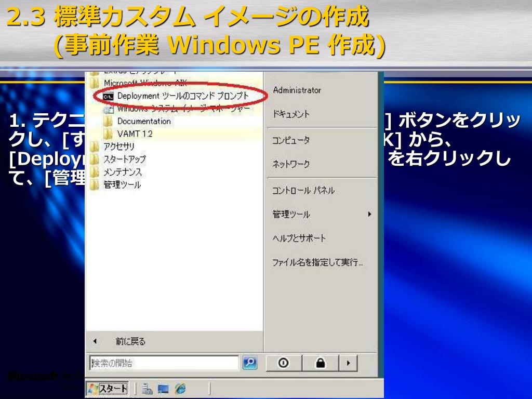Click the folder icon next to メンテナンス
This screenshot has width=532, height=399.
[x=95, y=172]
